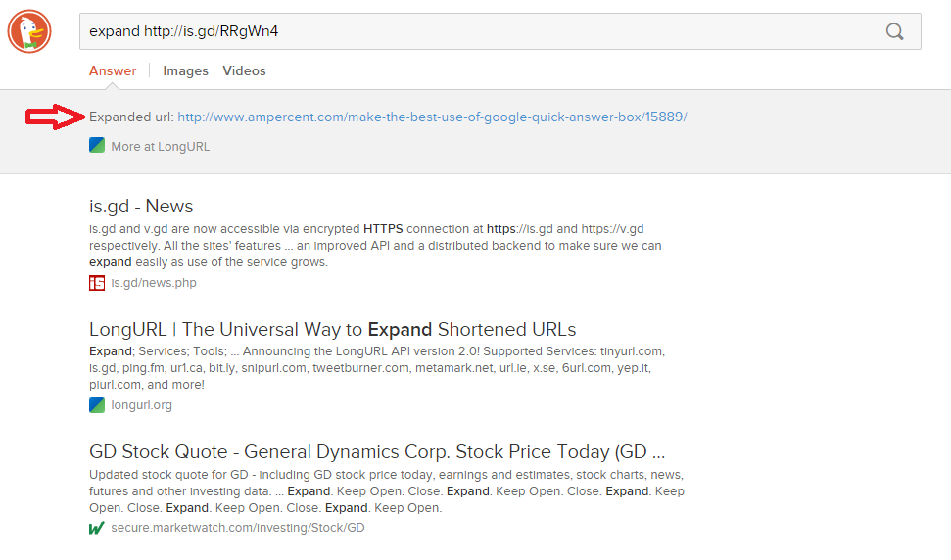Click the More at LongURL link
Viewport: 951px width, 560px height.
coord(160,147)
